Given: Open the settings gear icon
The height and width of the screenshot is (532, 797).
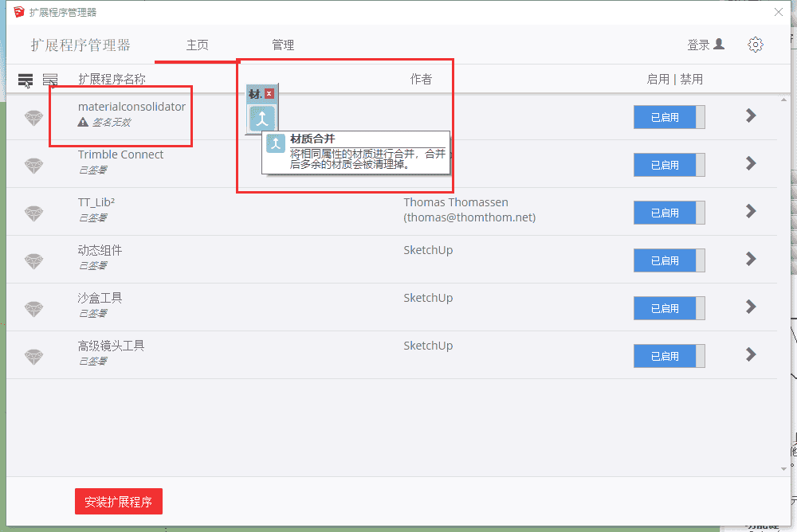Looking at the screenshot, I should (756, 45).
